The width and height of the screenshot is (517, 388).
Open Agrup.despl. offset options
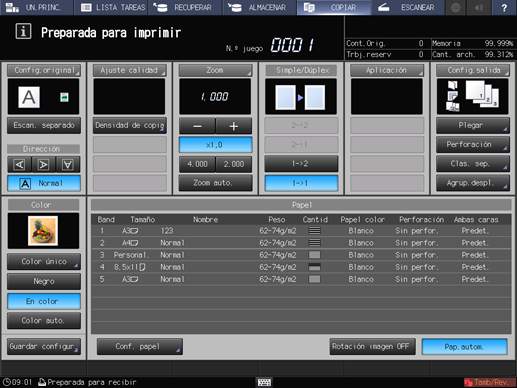click(x=473, y=183)
